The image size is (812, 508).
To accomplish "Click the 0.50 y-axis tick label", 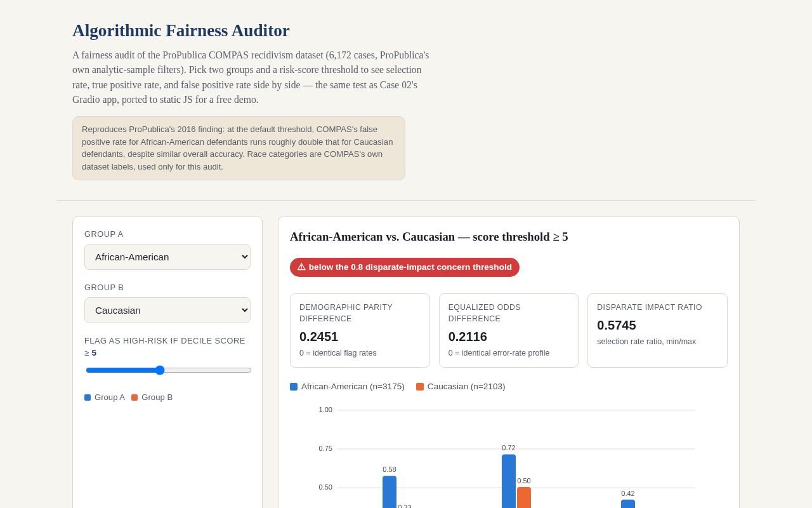I will (325, 488).
